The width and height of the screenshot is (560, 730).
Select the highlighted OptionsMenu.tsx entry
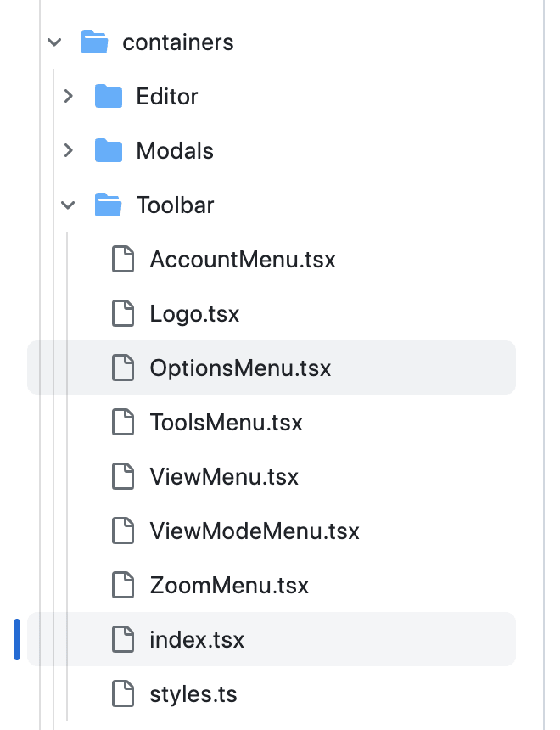tap(240, 368)
